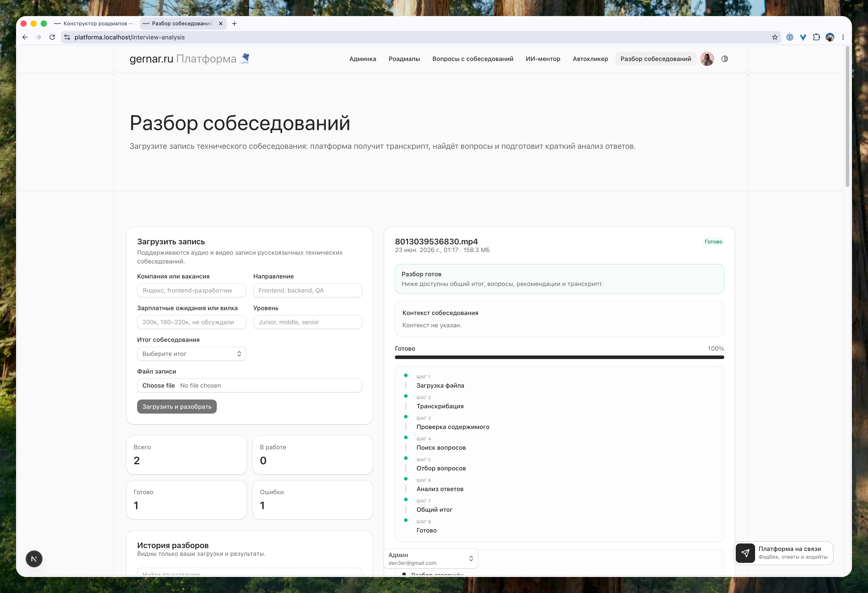
Task: Click step label Поиск вопросов
Action: click(x=441, y=448)
